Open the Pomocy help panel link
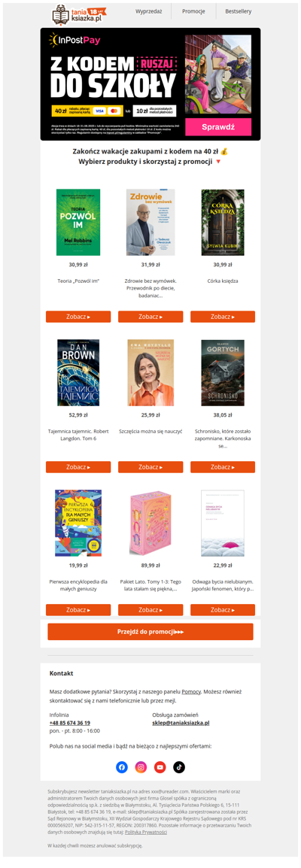301x868 pixels. coord(191,691)
